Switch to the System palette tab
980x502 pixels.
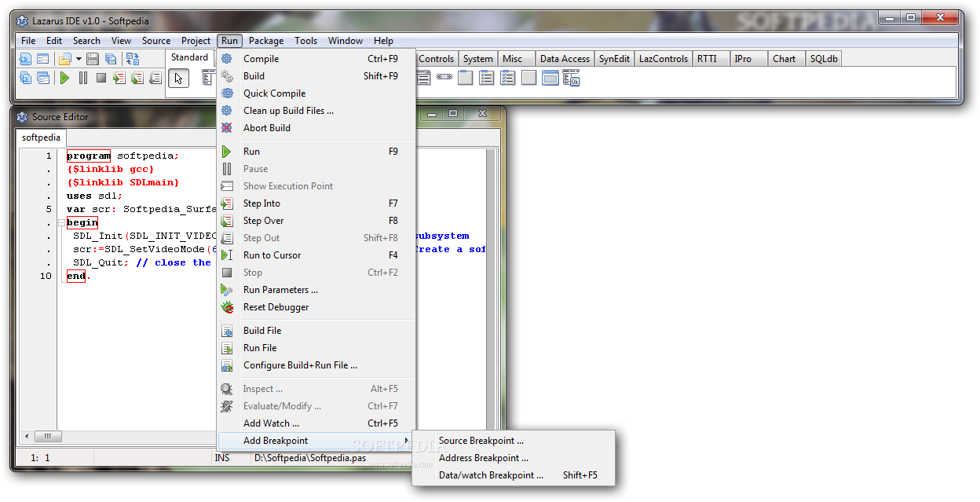(477, 59)
